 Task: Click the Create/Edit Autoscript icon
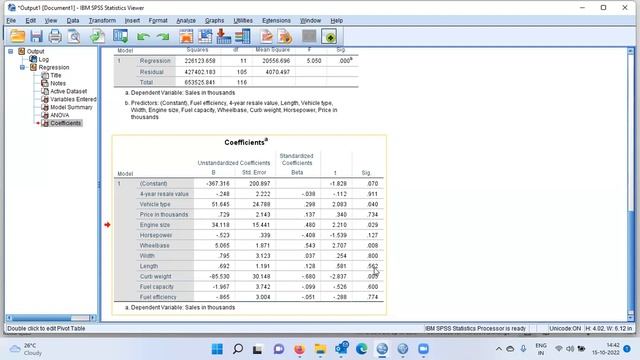click(x=267, y=36)
